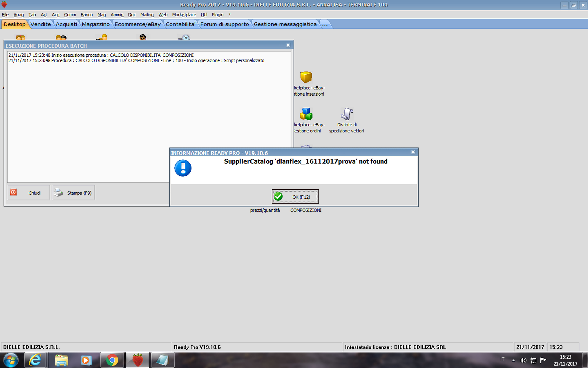Switch to Forum di supporto tab
The width and height of the screenshot is (588, 368).
[224, 24]
